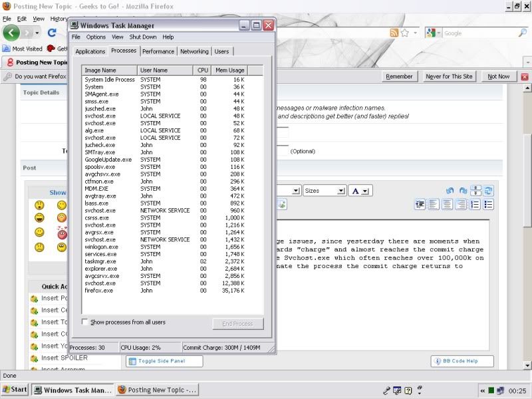
Task: Center align text in the post editor
Action: 447,205
